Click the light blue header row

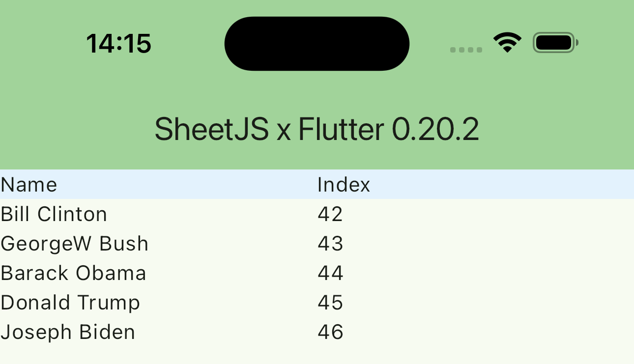491,185
